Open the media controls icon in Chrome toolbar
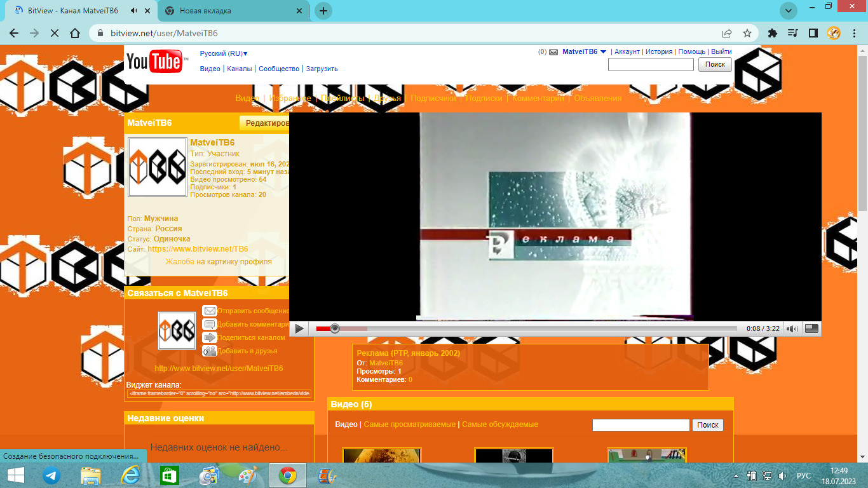 click(792, 33)
